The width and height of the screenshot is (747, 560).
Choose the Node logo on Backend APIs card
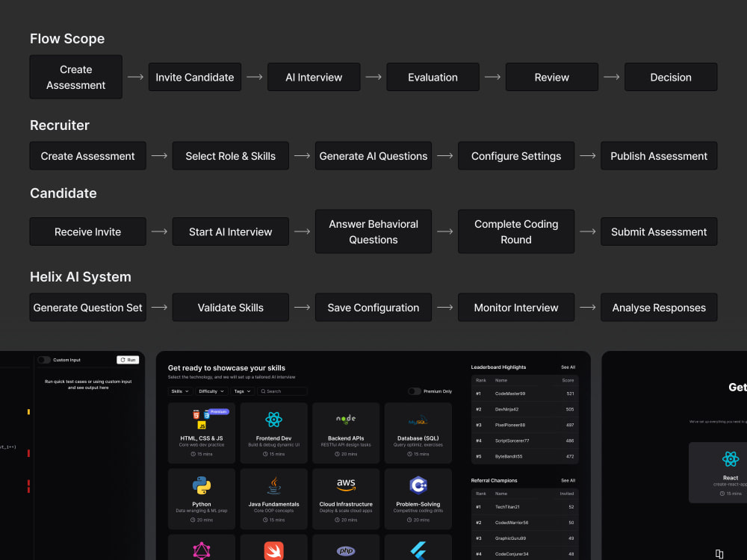[x=346, y=419]
